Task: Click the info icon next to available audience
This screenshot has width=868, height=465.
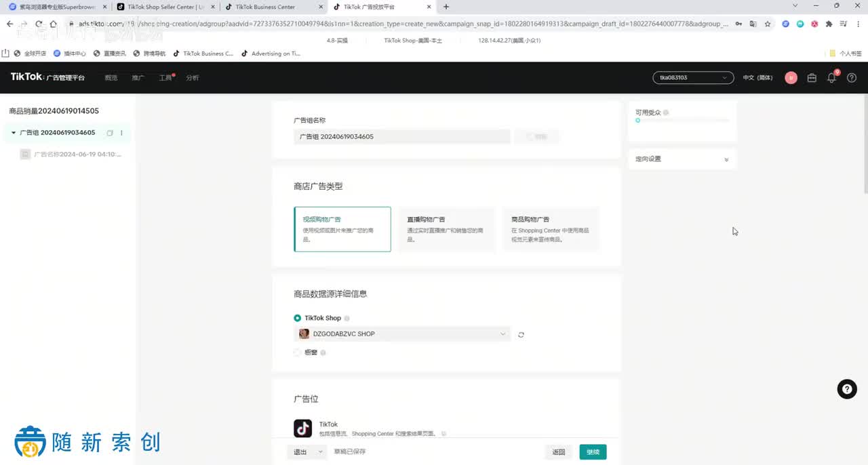Action: (666, 113)
